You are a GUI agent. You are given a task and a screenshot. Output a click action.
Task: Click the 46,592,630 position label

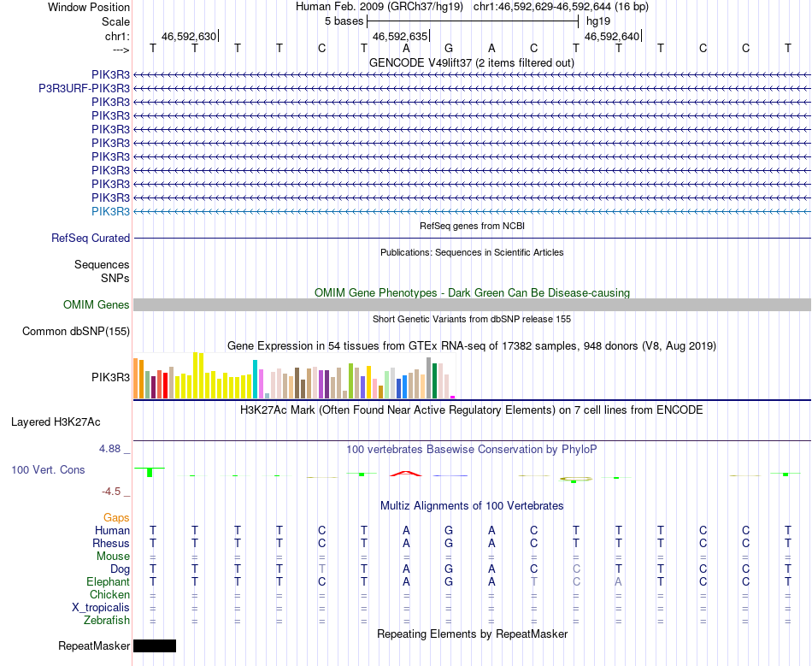click(x=189, y=36)
